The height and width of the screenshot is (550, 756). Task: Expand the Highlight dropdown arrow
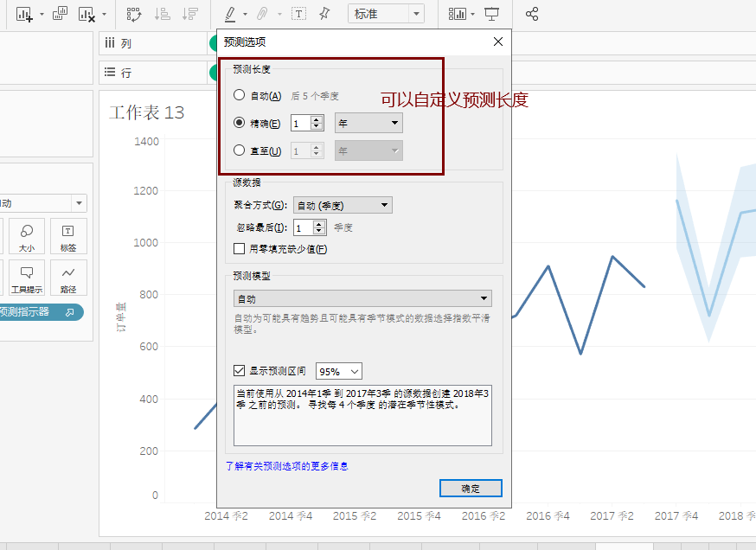tap(245, 15)
